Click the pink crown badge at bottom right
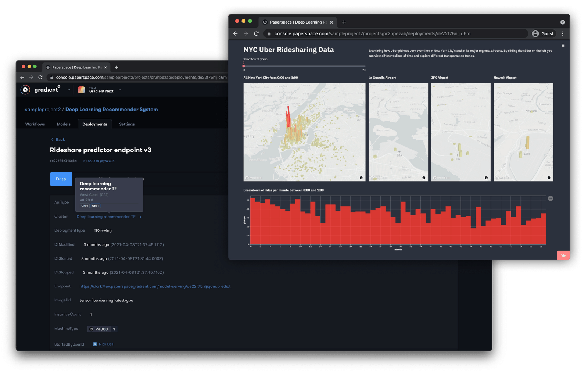Viewport: 588px width, 372px height. (563, 255)
